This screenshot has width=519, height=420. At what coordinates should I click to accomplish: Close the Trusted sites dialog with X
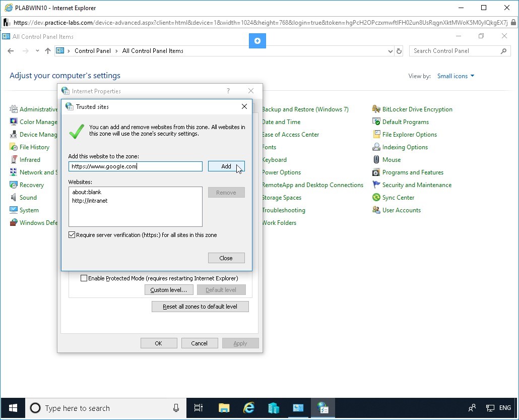[244, 106]
